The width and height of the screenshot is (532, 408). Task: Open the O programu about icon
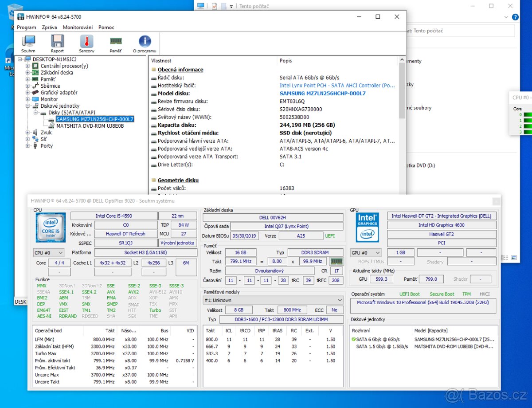point(144,43)
